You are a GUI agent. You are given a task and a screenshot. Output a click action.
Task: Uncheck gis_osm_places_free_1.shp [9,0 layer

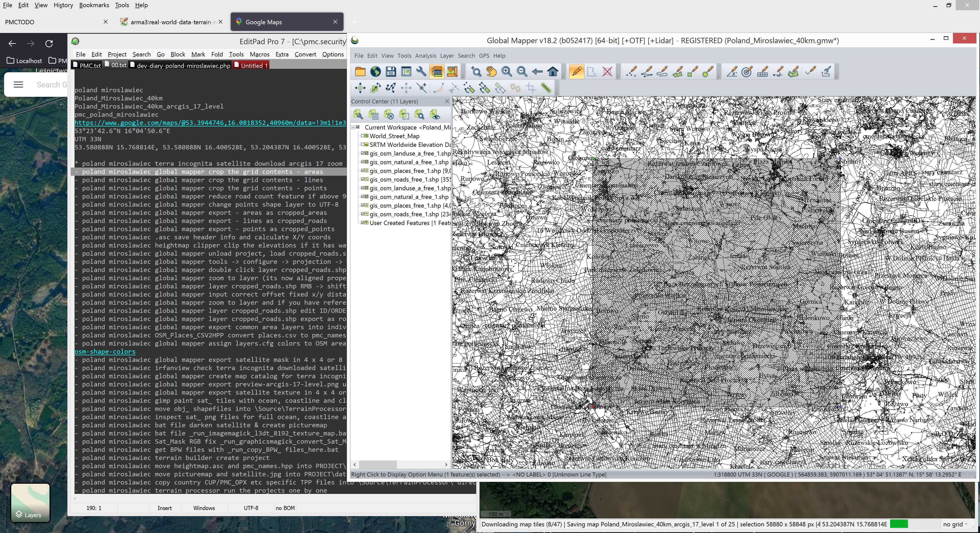pyautogui.click(x=363, y=171)
